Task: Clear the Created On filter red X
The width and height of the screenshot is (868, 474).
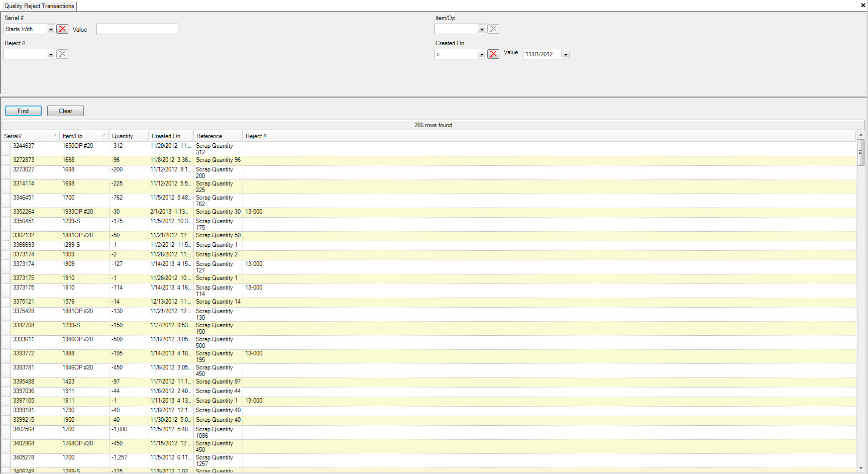Action: [493, 54]
